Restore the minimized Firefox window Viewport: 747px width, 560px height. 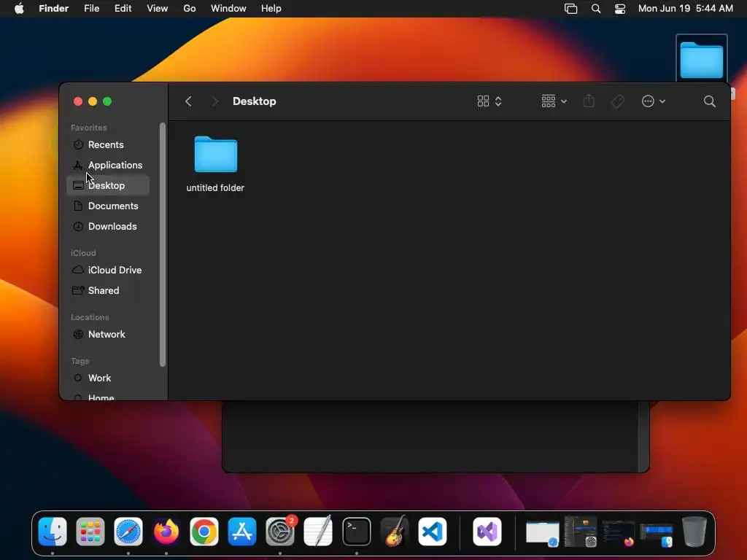(x=619, y=533)
